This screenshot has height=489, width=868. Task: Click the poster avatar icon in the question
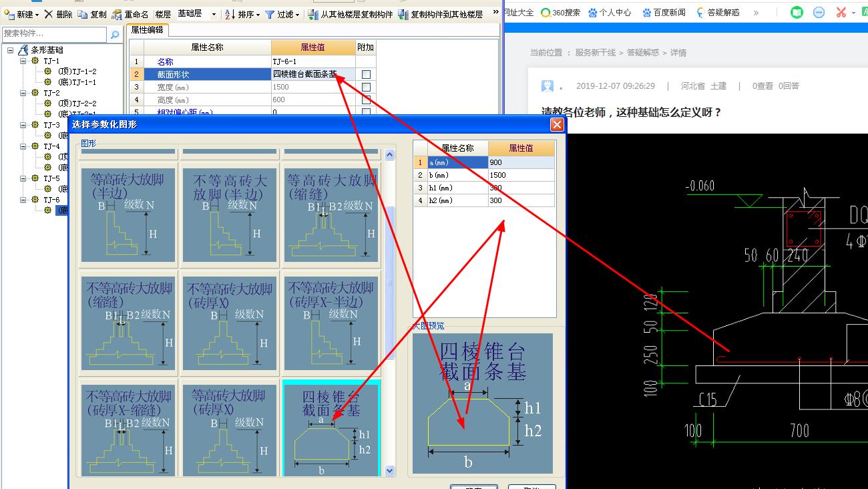[548, 86]
